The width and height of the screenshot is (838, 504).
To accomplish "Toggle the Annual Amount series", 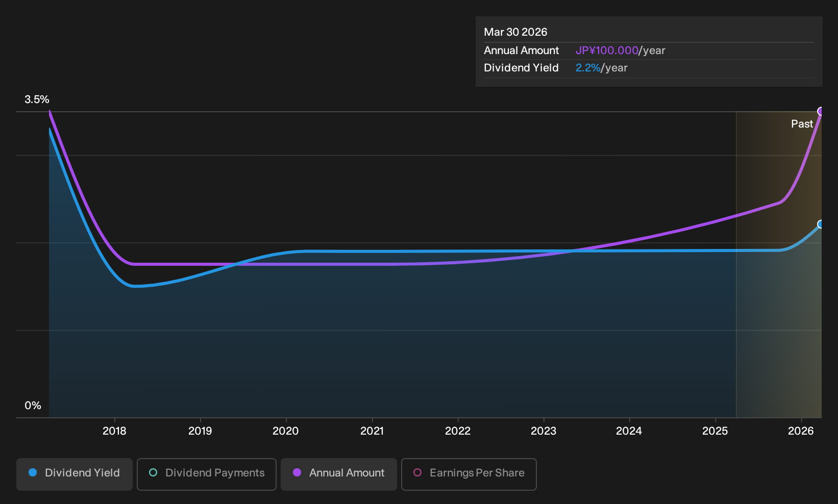I will tap(339, 474).
